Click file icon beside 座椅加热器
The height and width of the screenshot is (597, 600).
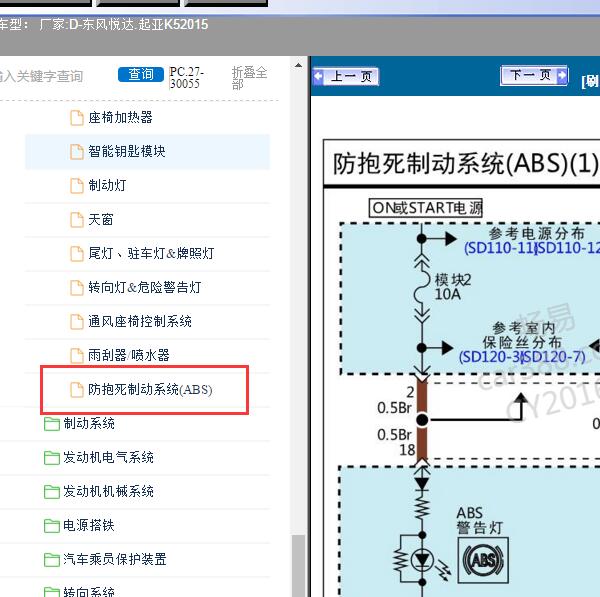click(x=77, y=117)
